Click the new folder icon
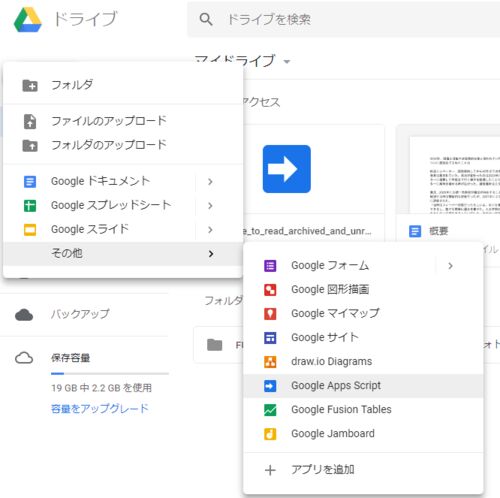Image resolution: width=500 pixels, height=498 pixels. tap(30, 85)
